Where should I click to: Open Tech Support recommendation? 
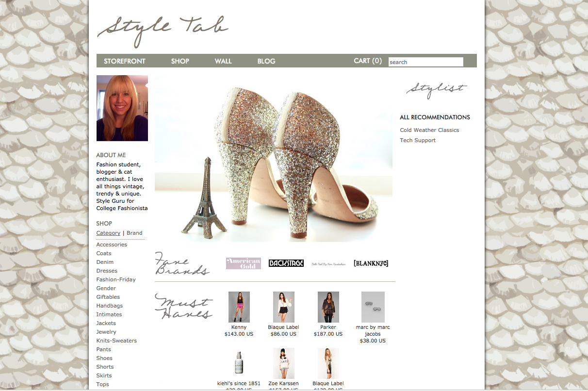pos(418,140)
